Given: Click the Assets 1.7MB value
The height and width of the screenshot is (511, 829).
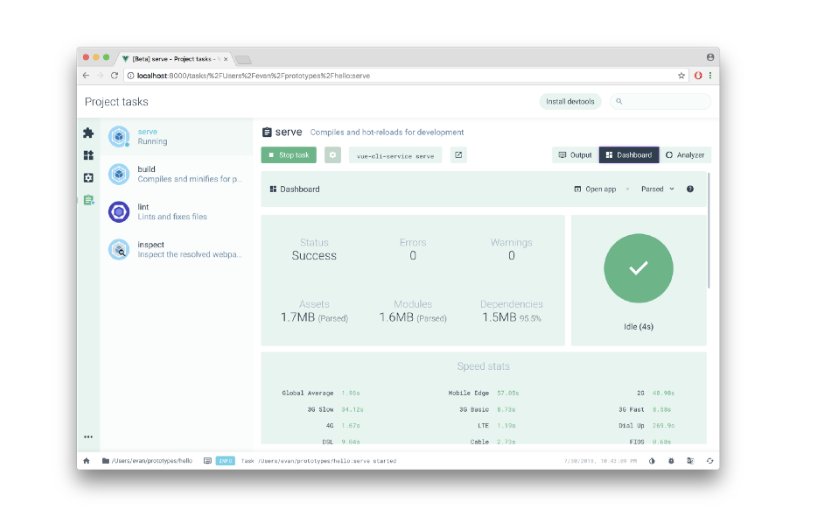Looking at the screenshot, I should coord(314,318).
